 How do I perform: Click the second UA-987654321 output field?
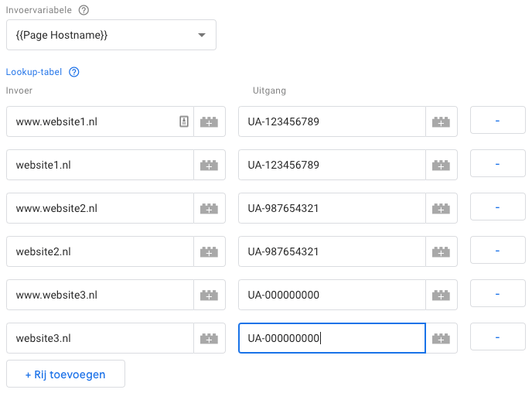click(x=331, y=251)
